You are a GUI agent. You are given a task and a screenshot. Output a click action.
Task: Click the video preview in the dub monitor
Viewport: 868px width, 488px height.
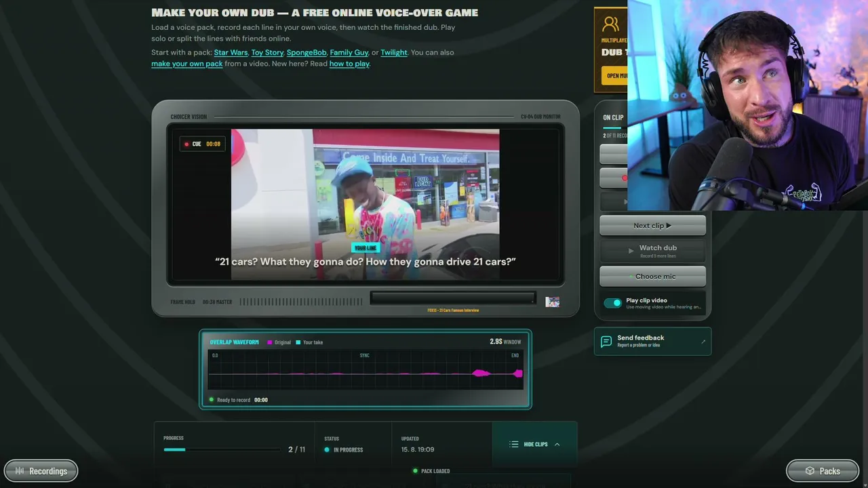coord(366,204)
